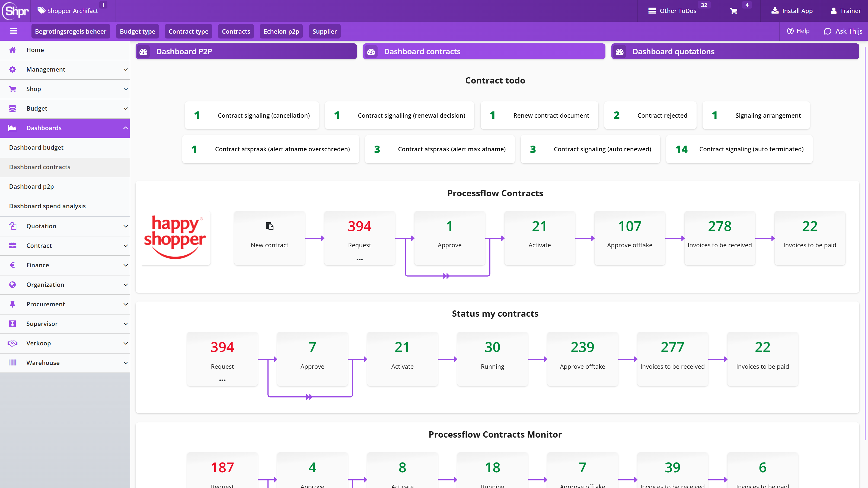This screenshot has height=488, width=868.
Task: Open the Echelon p2p shortcut
Action: (281, 31)
